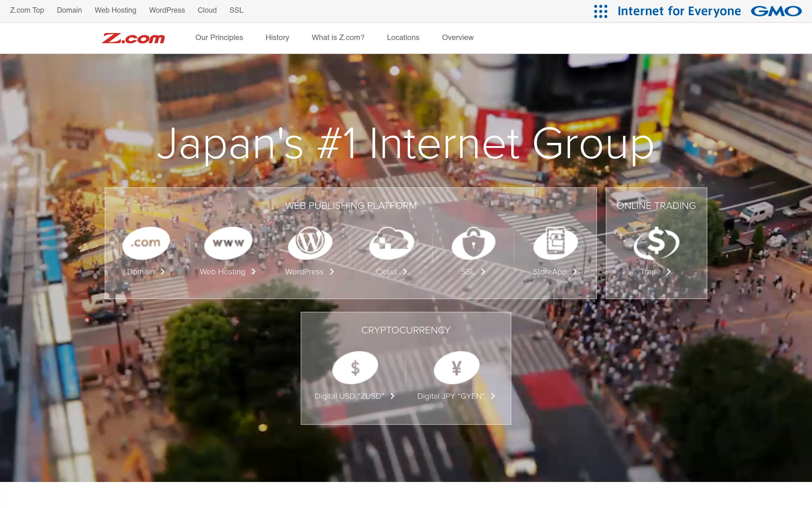Open WordPress in the top bar
The image size is (812, 508).
pos(167,10)
